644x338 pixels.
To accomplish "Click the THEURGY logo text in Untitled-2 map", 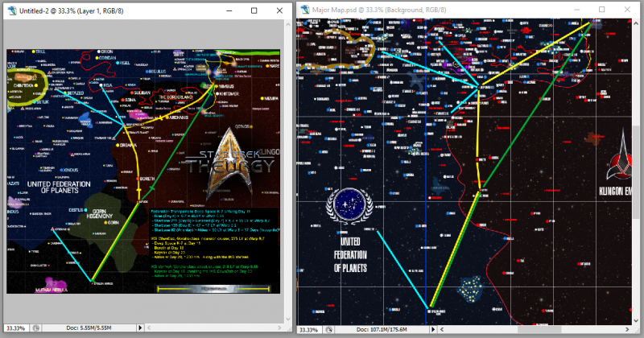I will tap(230, 166).
